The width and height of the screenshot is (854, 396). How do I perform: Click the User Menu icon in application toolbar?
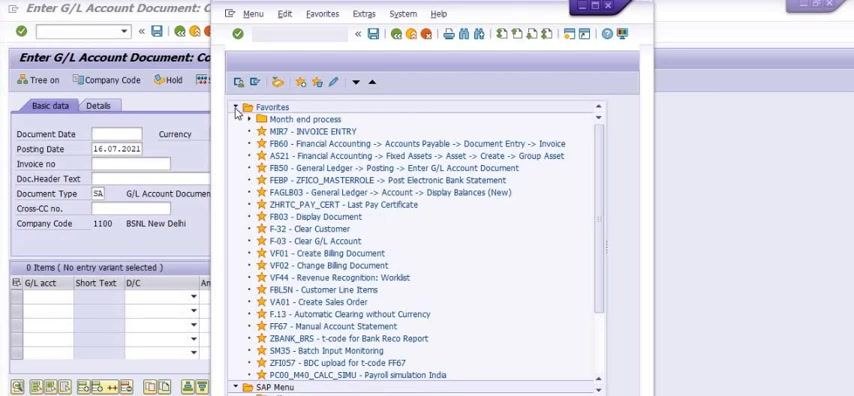click(x=239, y=82)
